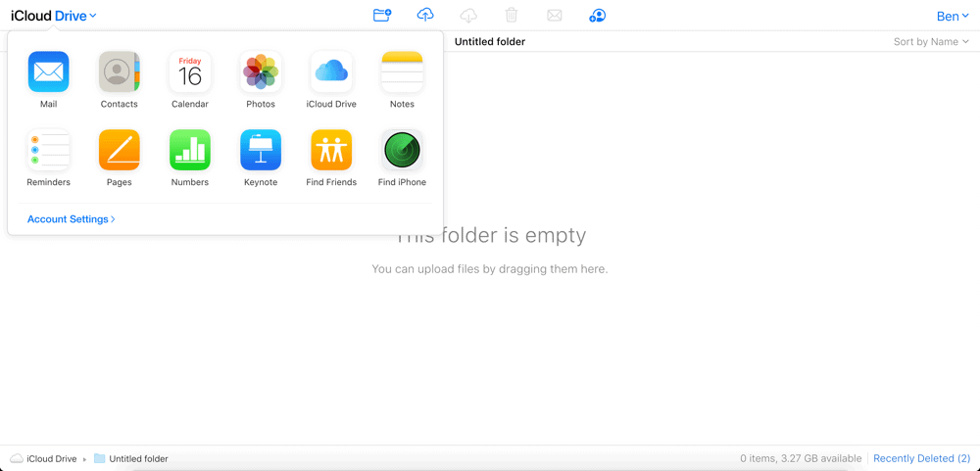
Task: Click the trash delete icon
Action: click(x=512, y=15)
